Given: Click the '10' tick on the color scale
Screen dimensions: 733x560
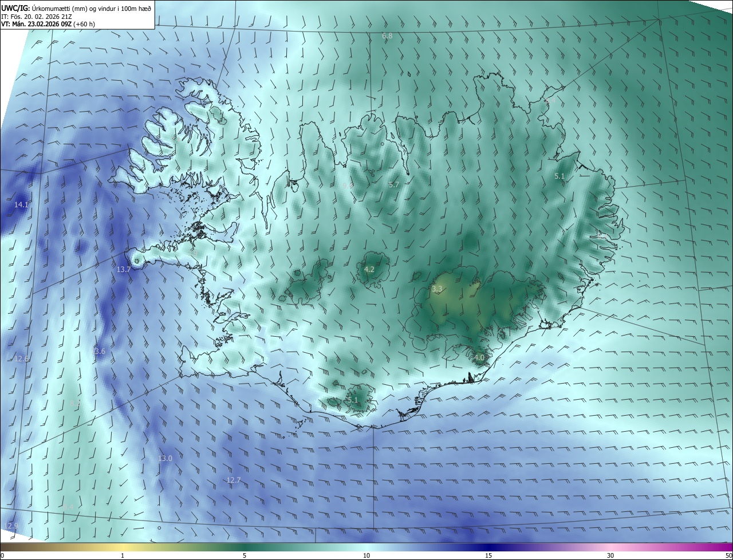Looking at the screenshot, I should coord(366,556).
